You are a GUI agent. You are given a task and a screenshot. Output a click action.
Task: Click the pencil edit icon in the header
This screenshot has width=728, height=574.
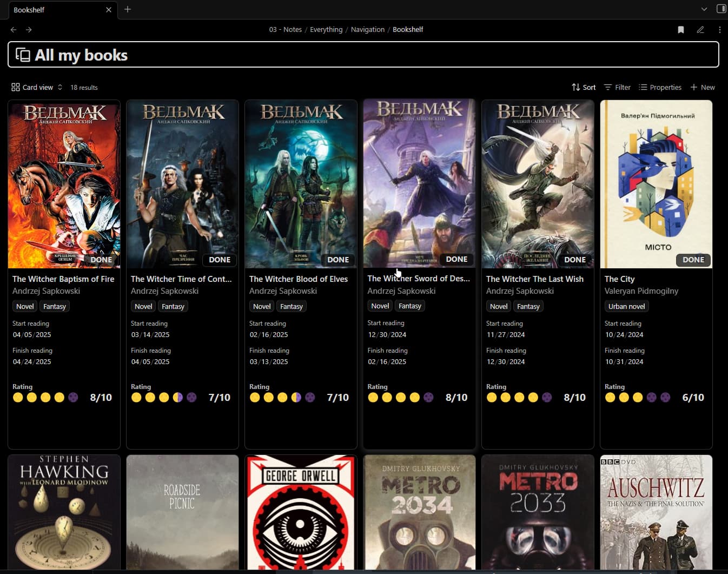pyautogui.click(x=700, y=30)
